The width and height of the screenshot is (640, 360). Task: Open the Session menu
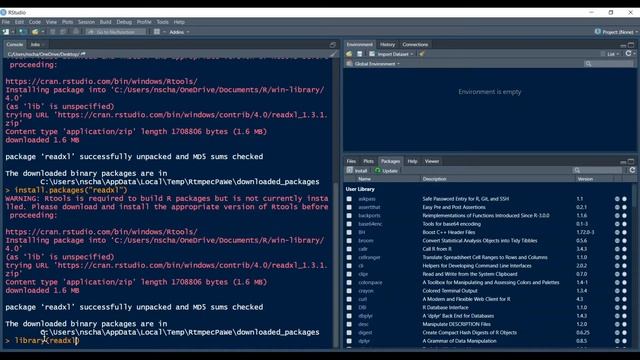86,22
